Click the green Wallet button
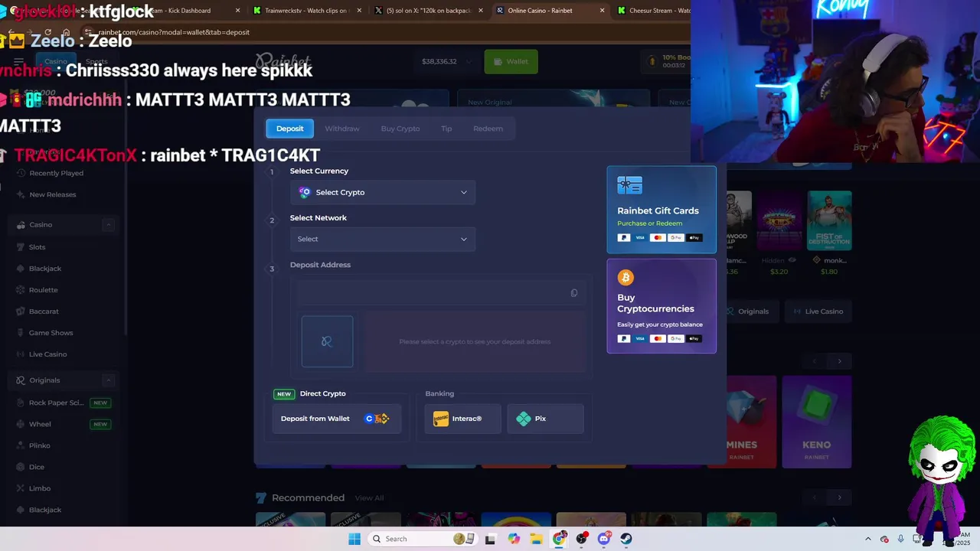 tap(511, 61)
